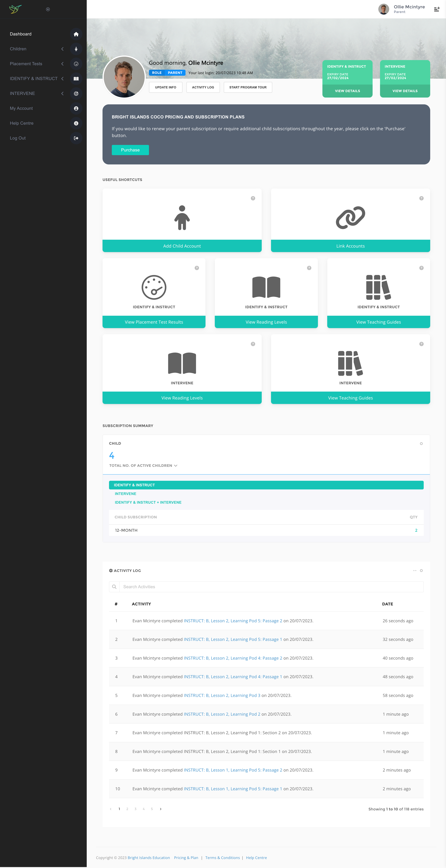Click the Placement Tests smiley icon
446x868 pixels.
click(x=76, y=64)
